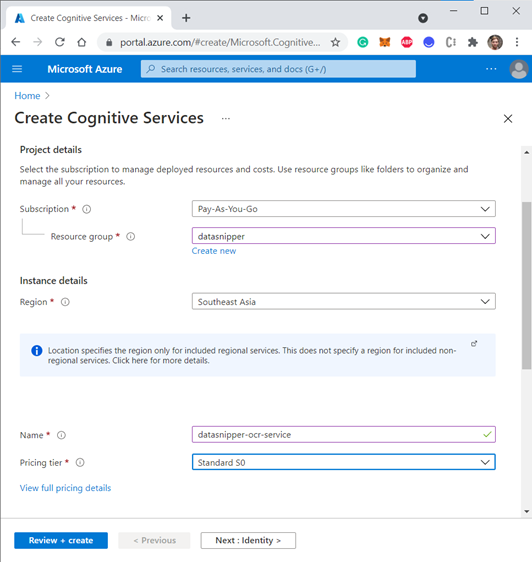Open the Azure account avatar menu
The image size is (532, 562).
pyautogui.click(x=519, y=69)
